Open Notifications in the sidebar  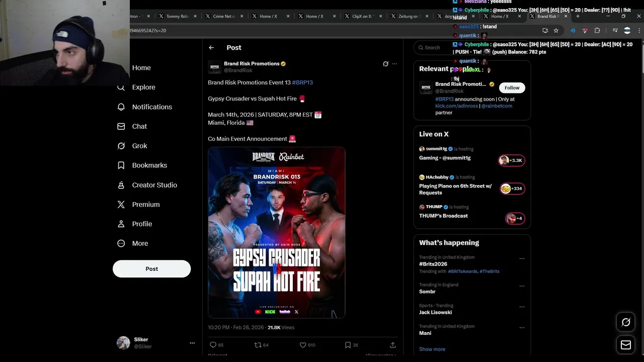[144, 107]
